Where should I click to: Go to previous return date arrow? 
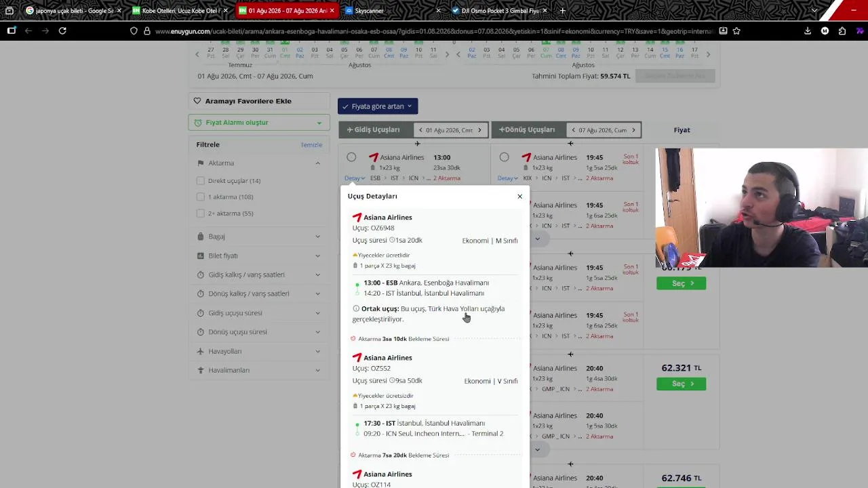pos(573,130)
